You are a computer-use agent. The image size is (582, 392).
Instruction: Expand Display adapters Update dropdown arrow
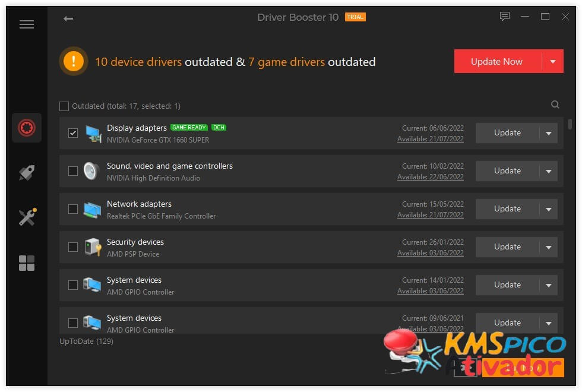tap(549, 133)
